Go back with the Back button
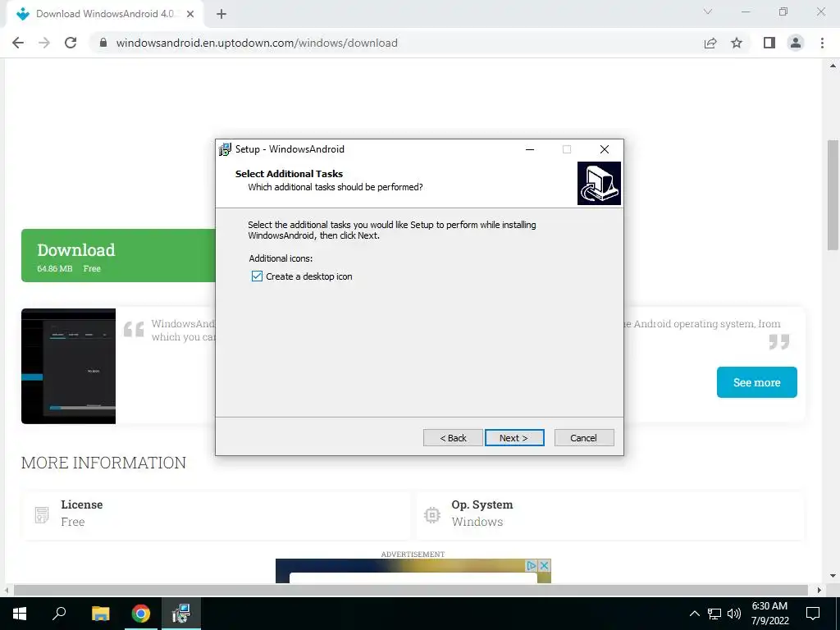 453,438
